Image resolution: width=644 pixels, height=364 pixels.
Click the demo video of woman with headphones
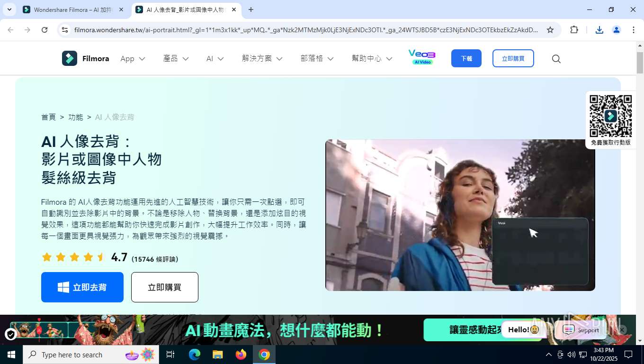pos(460,215)
